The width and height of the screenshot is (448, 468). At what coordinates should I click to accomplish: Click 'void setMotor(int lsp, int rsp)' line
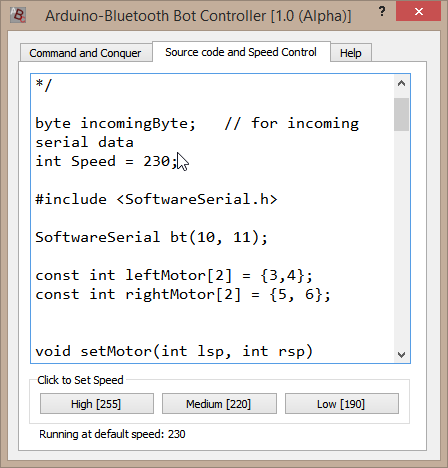point(174,351)
